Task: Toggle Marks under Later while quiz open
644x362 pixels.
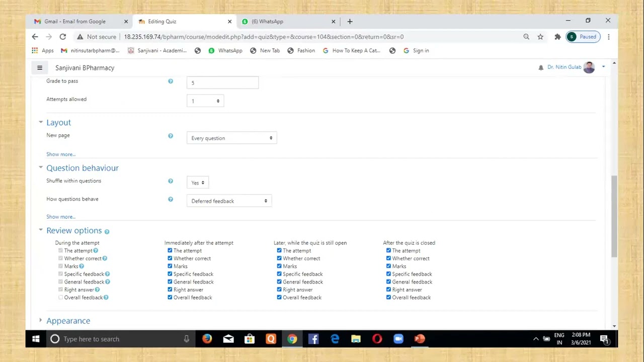Action: 279,266
